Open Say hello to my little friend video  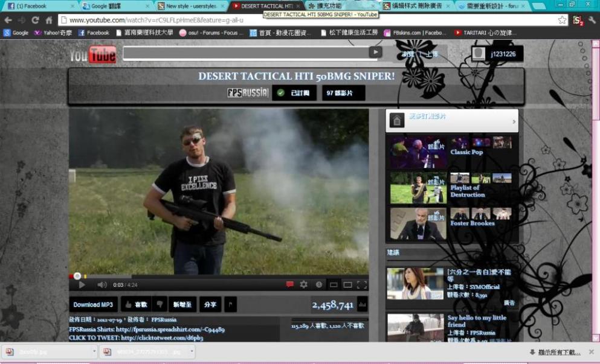415,328
